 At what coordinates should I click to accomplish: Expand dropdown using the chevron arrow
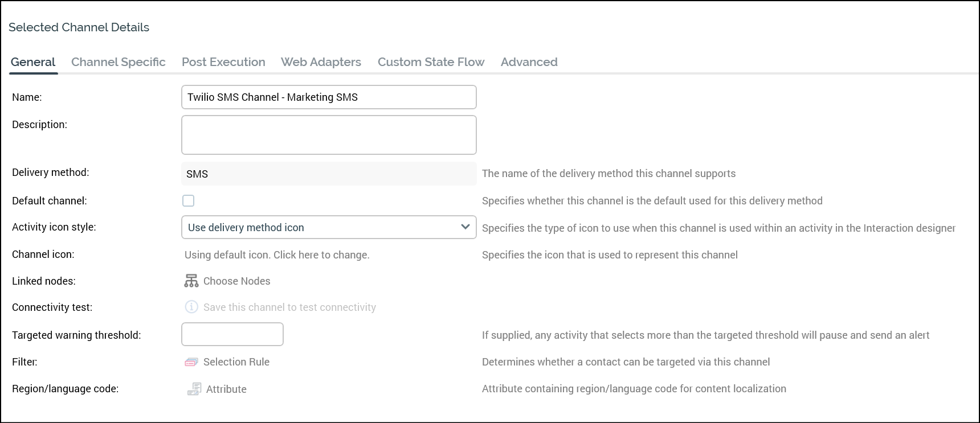coord(465,227)
